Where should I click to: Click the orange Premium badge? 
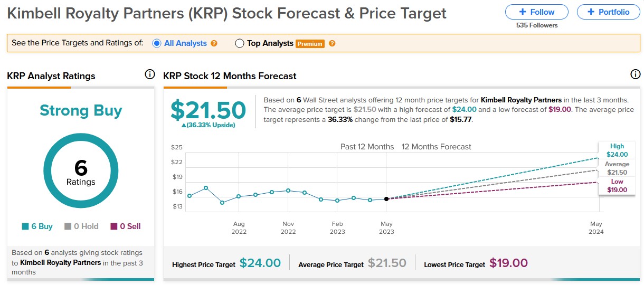310,44
